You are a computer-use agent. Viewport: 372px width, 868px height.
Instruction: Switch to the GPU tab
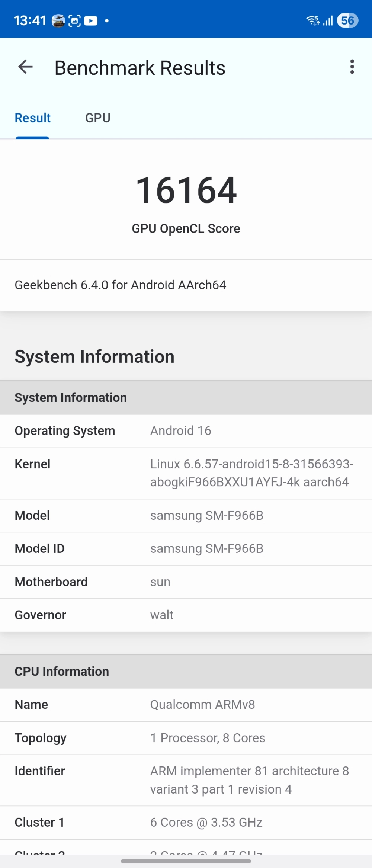[98, 118]
